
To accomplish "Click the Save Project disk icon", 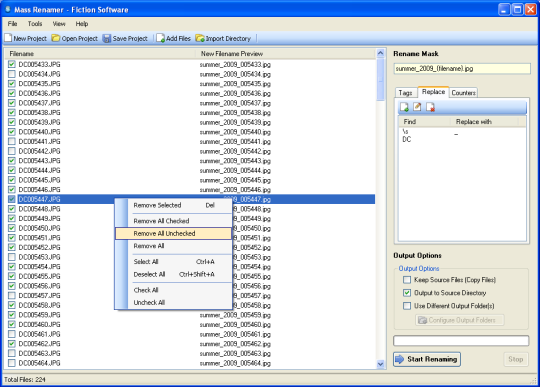I will (107, 38).
